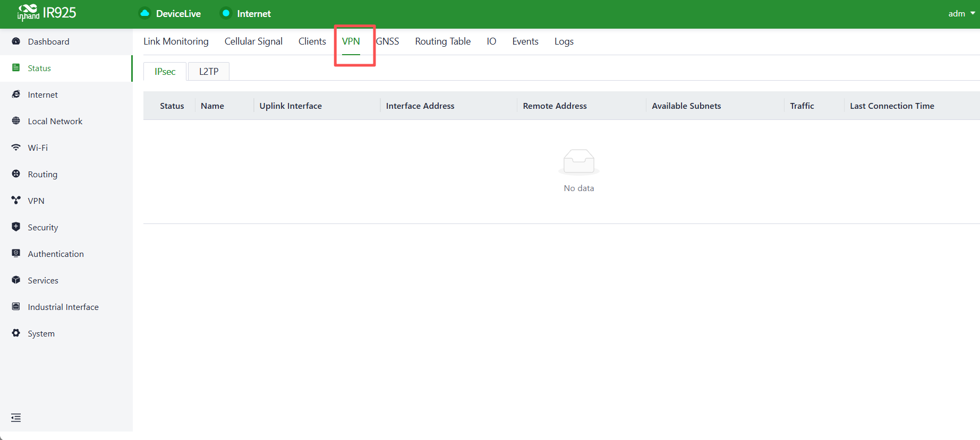
Task: Click the VPN sidebar icon
Action: (16, 201)
